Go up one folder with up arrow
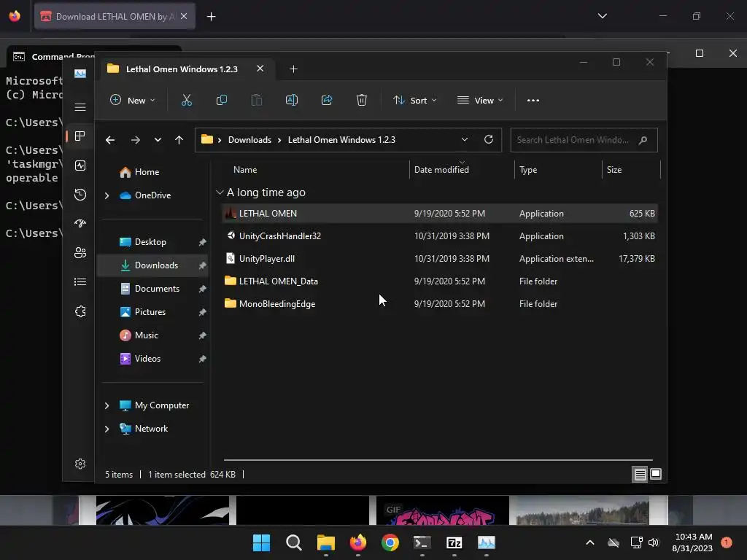The height and width of the screenshot is (560, 747). (179, 140)
